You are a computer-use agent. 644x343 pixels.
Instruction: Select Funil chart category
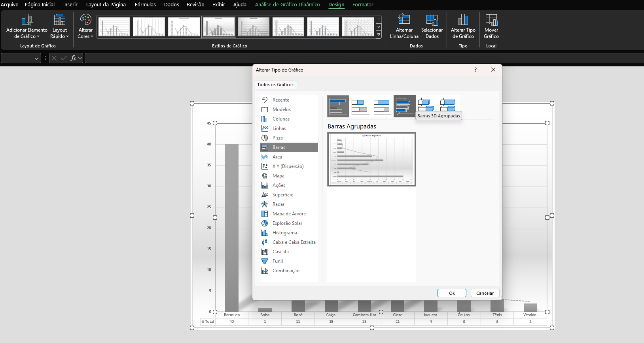point(289,261)
